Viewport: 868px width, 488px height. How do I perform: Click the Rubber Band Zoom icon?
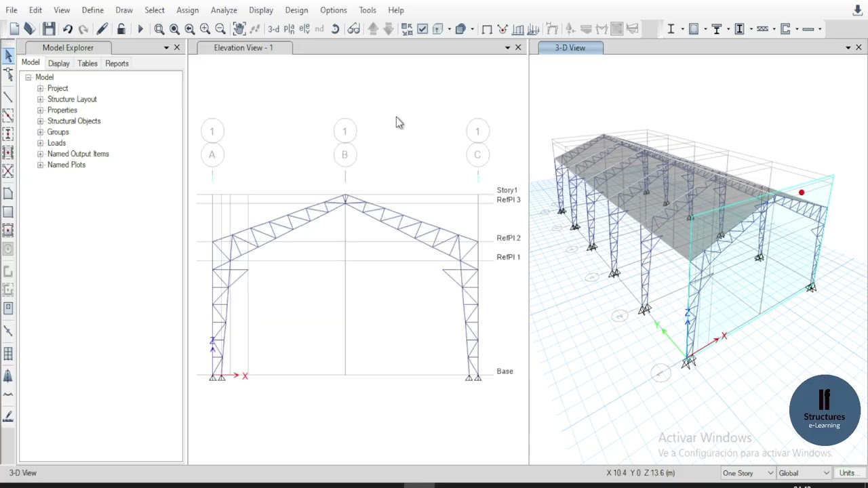click(x=159, y=28)
